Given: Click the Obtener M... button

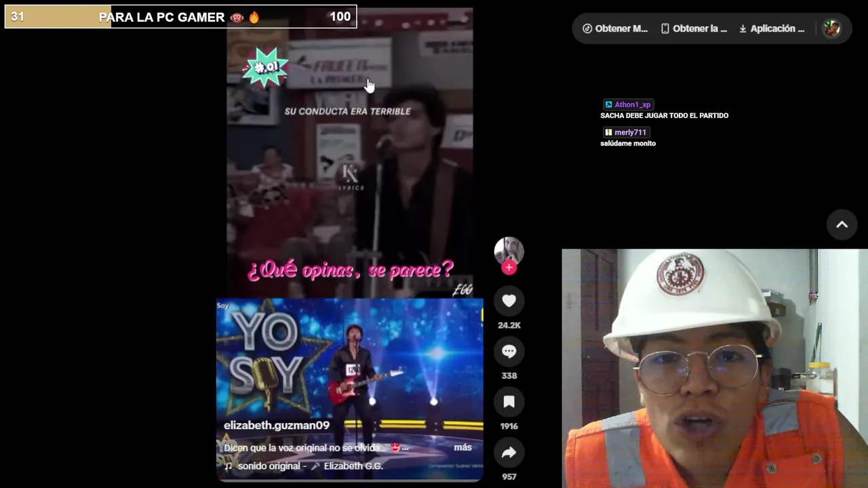Looking at the screenshot, I should pos(615,28).
